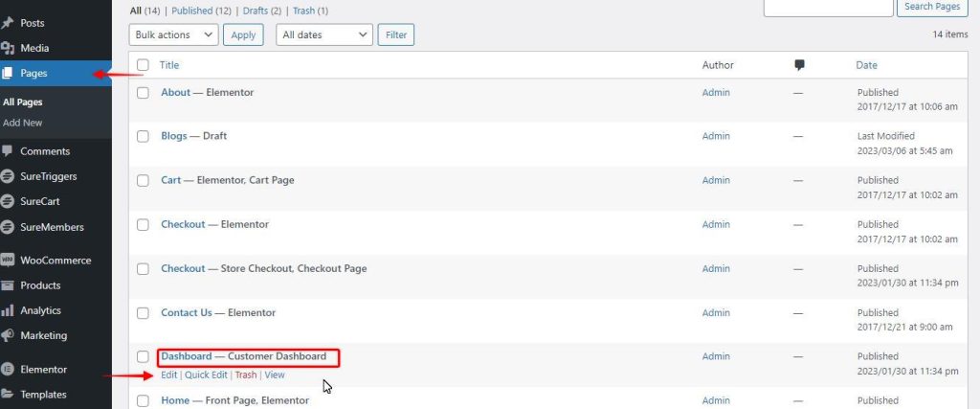Check the select-all checkbox in table header
980x409 pixels.
(143, 65)
